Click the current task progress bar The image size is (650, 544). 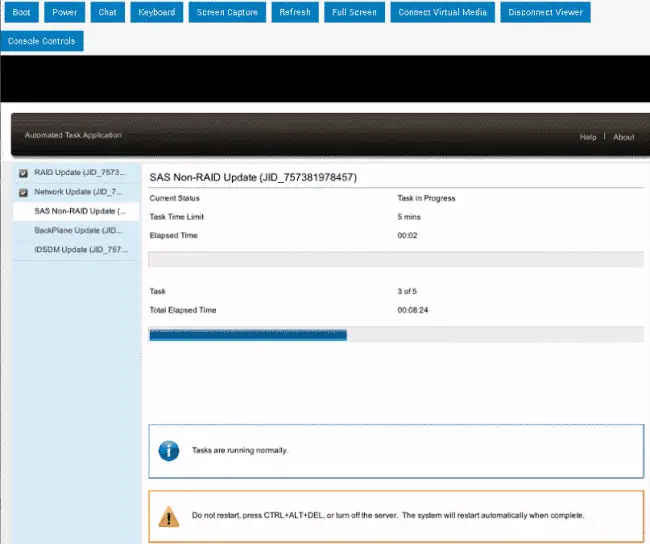396,259
